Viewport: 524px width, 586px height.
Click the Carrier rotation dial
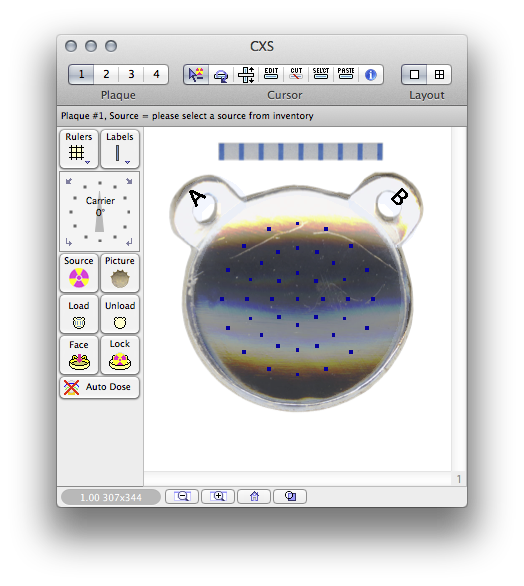99,212
